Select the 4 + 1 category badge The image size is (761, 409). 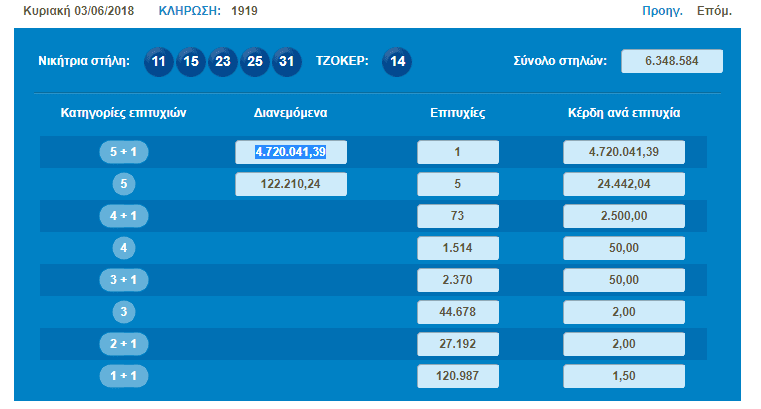tap(124, 216)
